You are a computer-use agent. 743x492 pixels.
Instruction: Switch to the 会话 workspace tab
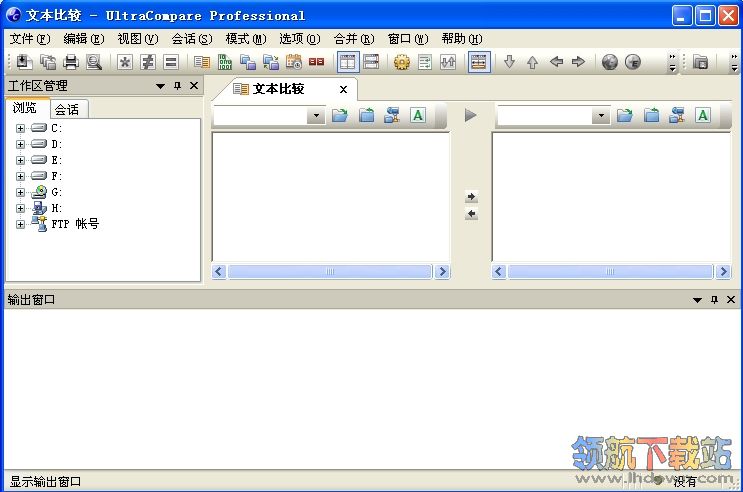[67, 109]
